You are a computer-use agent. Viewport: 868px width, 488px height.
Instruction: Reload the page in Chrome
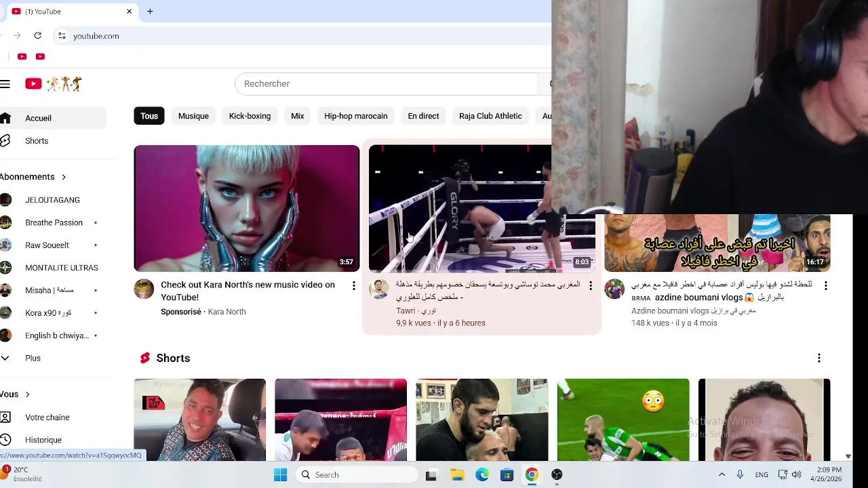pos(38,36)
